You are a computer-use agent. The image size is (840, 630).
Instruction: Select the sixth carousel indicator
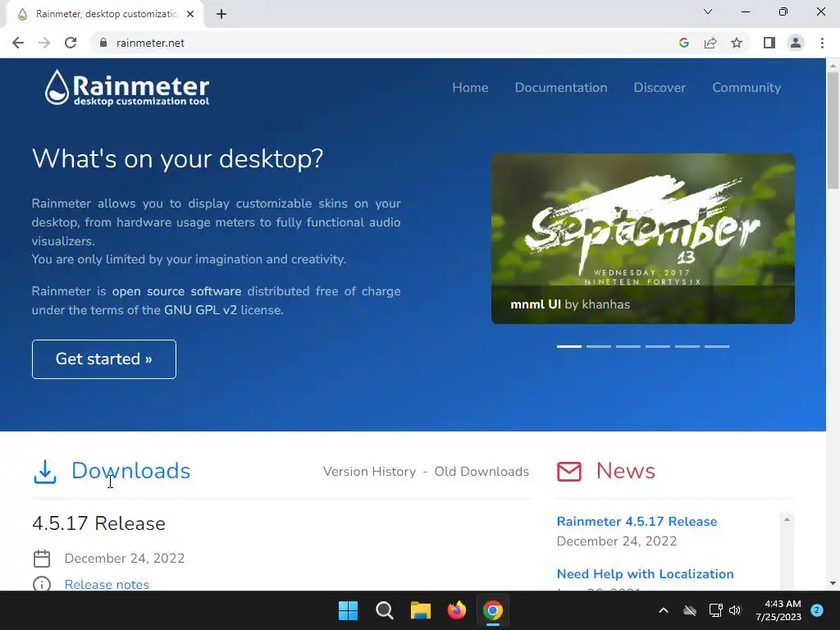tap(717, 347)
